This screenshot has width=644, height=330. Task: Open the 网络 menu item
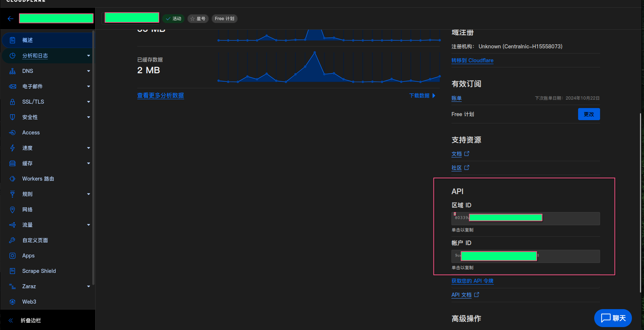(47, 210)
